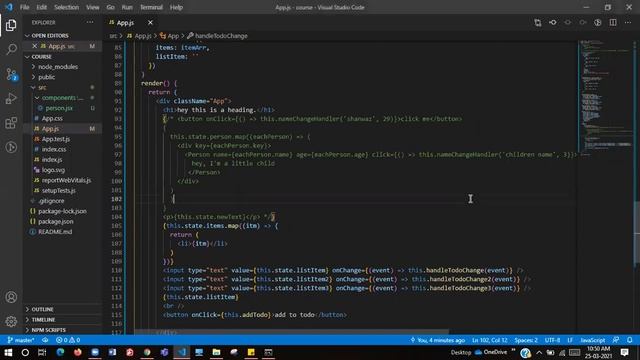
Task: Open the Help menu
Action: click(x=176, y=7)
